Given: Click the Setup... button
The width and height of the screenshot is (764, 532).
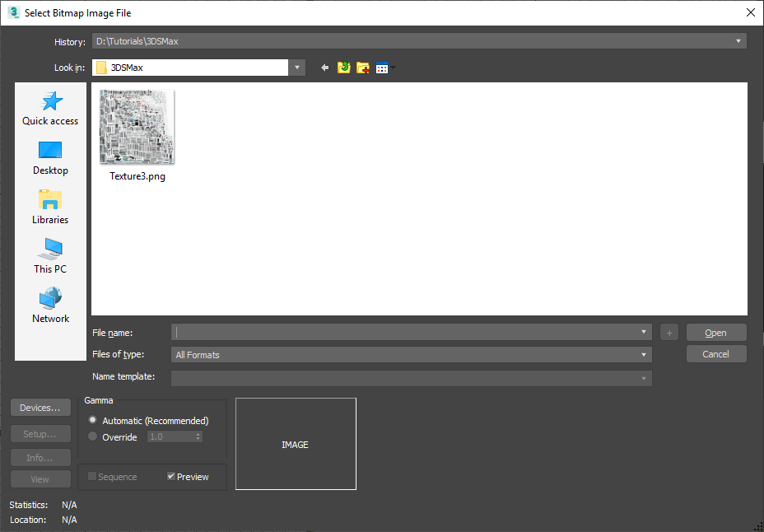Looking at the screenshot, I should pyautogui.click(x=40, y=434).
